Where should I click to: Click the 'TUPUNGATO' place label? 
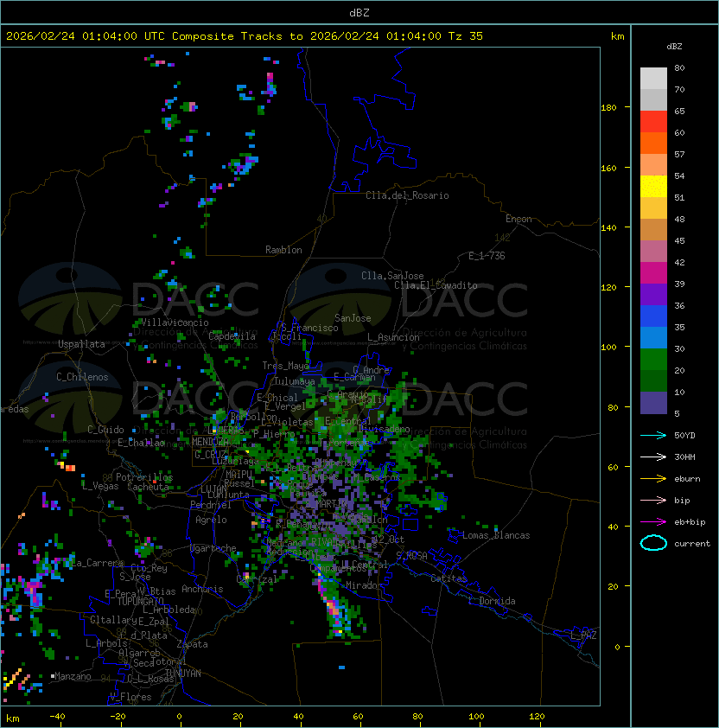(x=140, y=601)
